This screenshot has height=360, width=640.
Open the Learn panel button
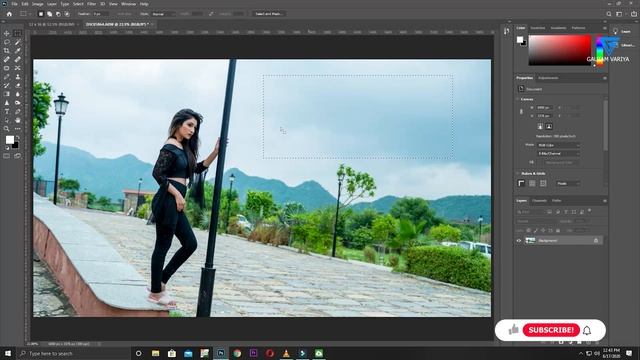pos(623,31)
